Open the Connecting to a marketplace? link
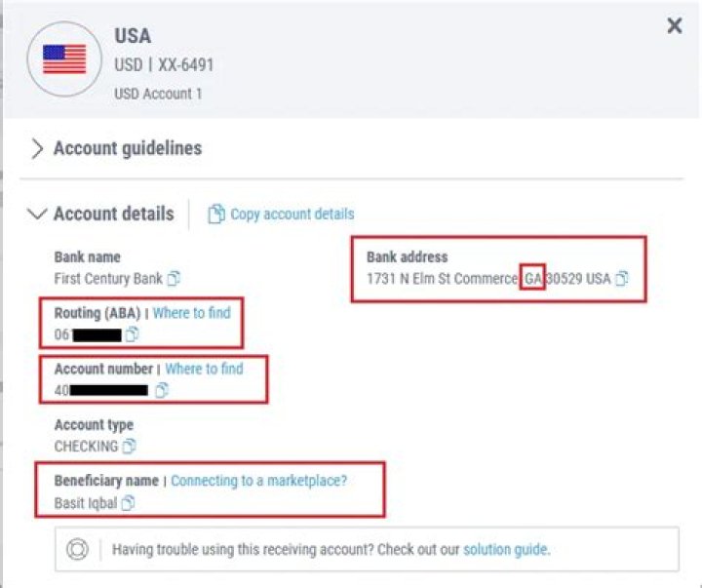The width and height of the screenshot is (702, 588). pos(258,481)
